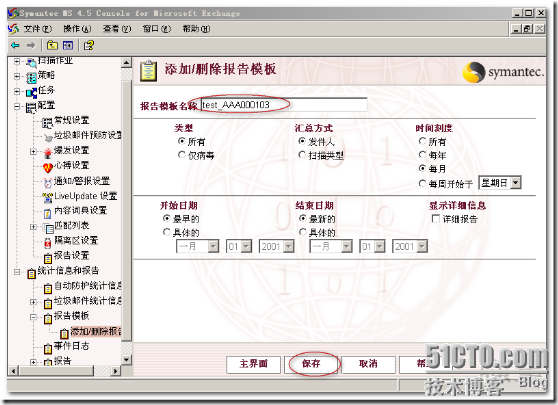Click the show/hide console tree toolbar icon
This screenshot has height=405, width=558.
[68, 46]
